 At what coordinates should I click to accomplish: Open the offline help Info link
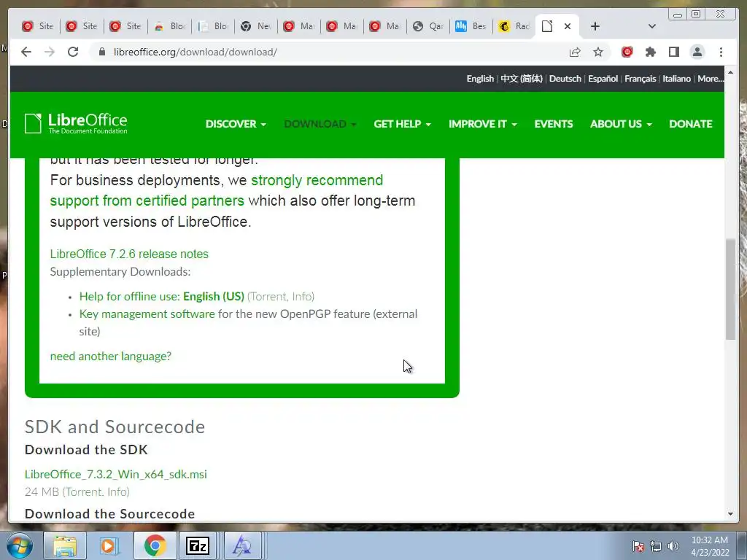[302, 296]
